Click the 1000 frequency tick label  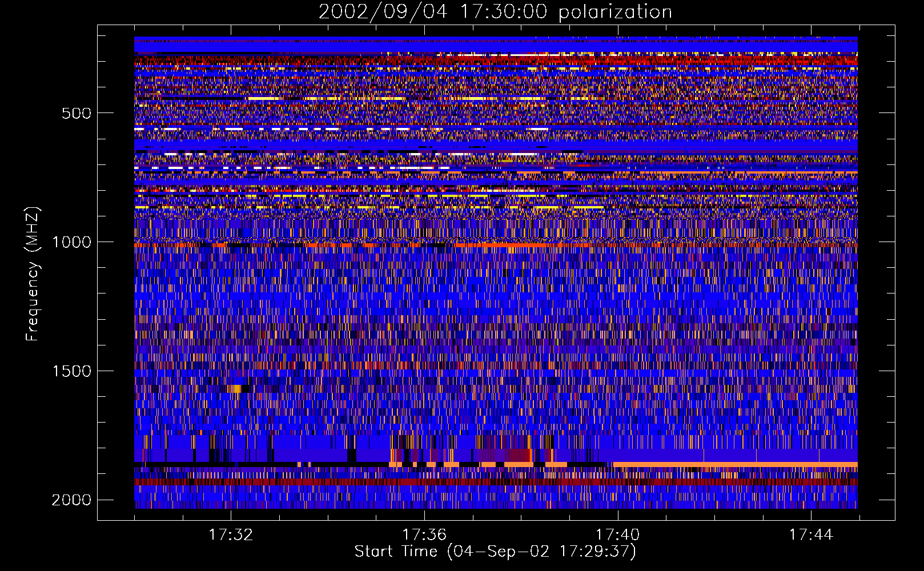coord(71,242)
